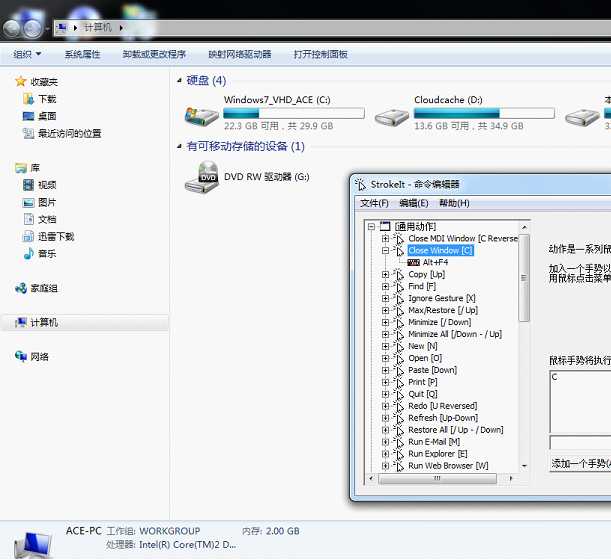The height and width of the screenshot is (560, 611).
Task: Click the gesture icon beside Find [F]
Action: tap(399, 287)
